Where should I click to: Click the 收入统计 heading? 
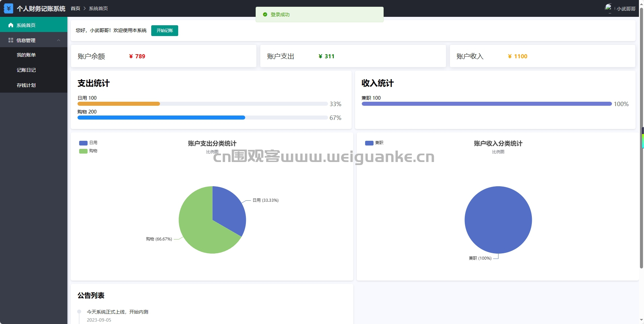[x=378, y=83]
